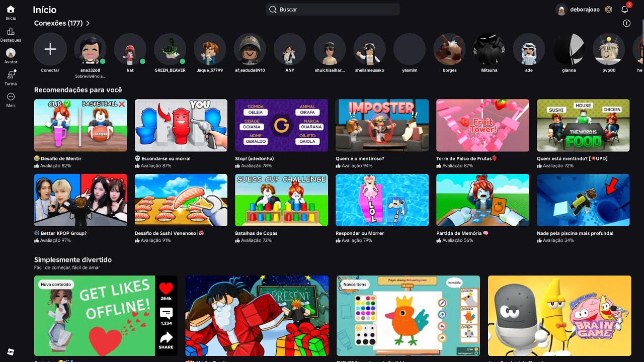Open the Nade pela piscina mais profunda thumbnail

pos(584,200)
